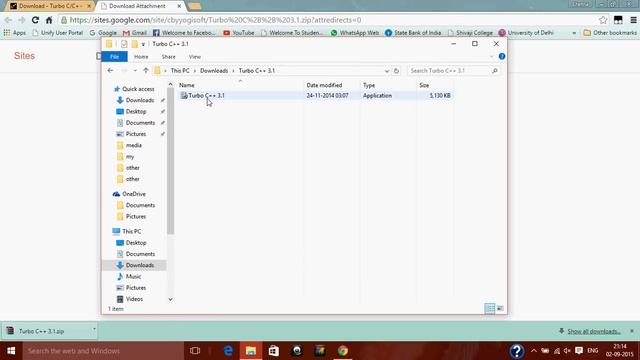The image size is (640, 360).
Task: Switch to details view layout icon
Action: coord(489,308)
